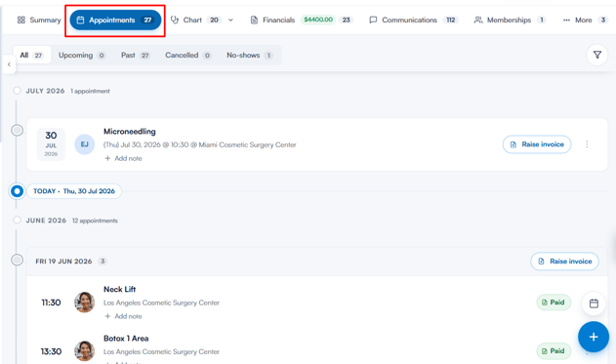Click the Botox 1 Area practitioner photo

(x=85, y=351)
